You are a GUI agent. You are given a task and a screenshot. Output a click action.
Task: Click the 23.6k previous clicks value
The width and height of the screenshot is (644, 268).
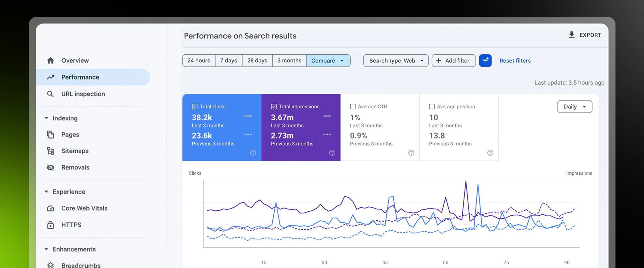tap(202, 136)
